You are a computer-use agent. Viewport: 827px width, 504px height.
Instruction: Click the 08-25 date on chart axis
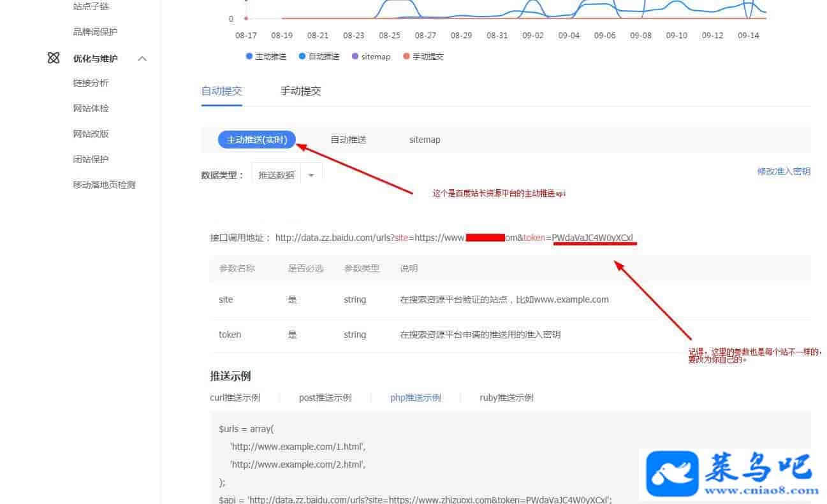coord(390,36)
